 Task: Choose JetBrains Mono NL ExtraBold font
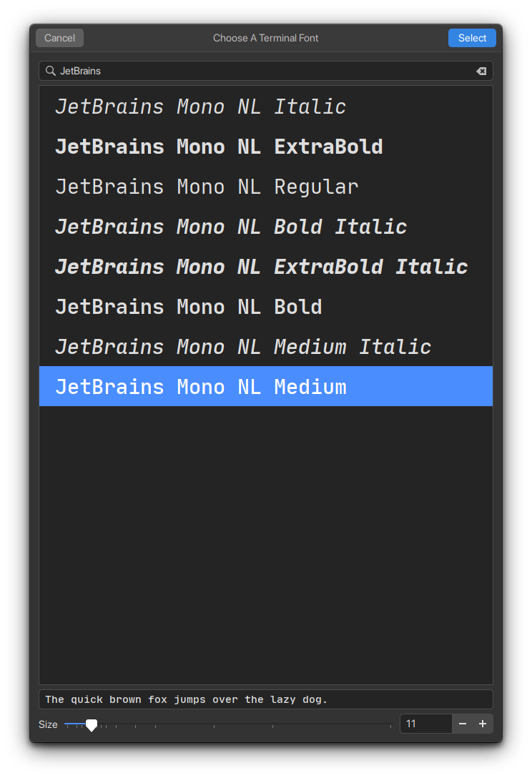tap(218, 146)
